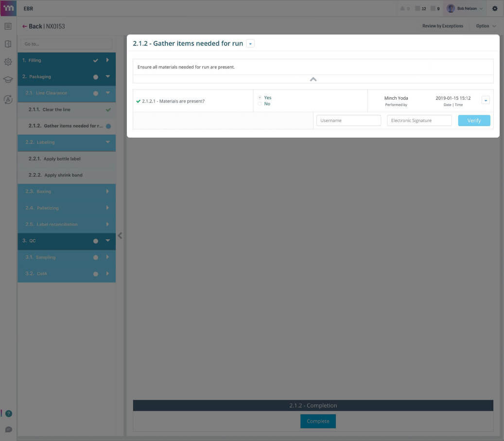504x441 pixels.
Task: Click the notification counter showing 9
Action: coord(435,8)
